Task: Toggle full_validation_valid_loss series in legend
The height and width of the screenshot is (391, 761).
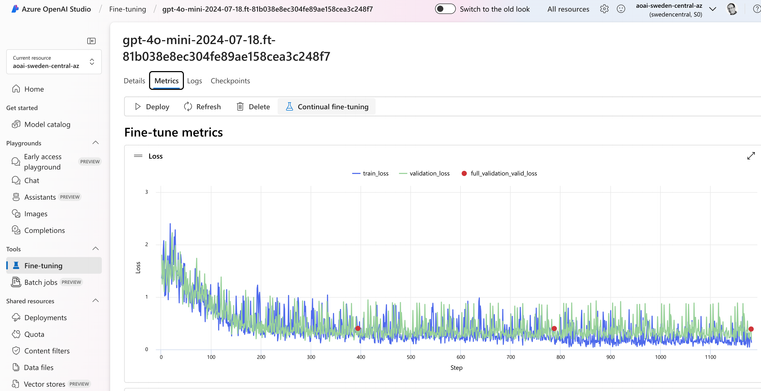Action: point(498,173)
